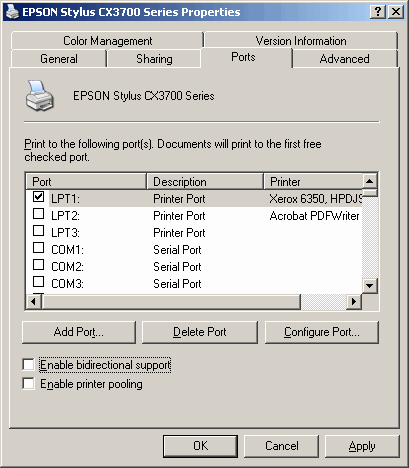409x468 pixels.
Task: Switch to the Color Management tab
Action: click(x=107, y=41)
